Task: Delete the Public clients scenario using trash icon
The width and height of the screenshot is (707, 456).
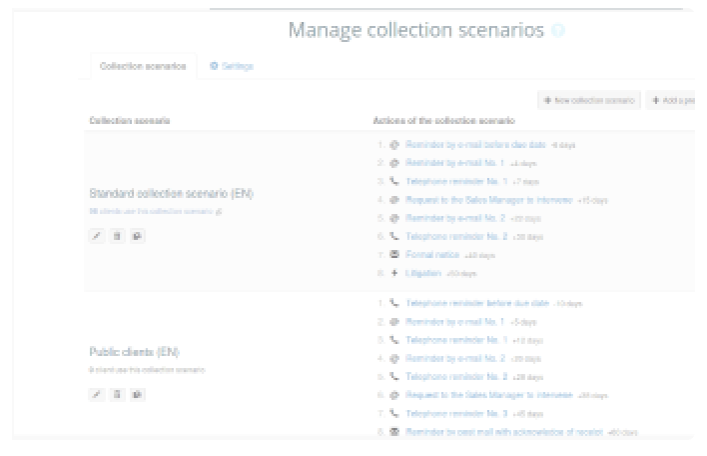Action: coord(116,394)
